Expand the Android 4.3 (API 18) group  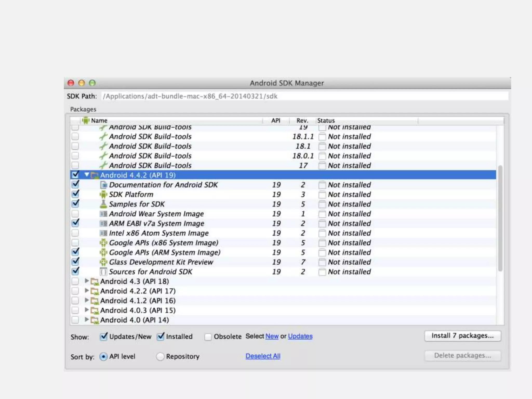point(87,281)
